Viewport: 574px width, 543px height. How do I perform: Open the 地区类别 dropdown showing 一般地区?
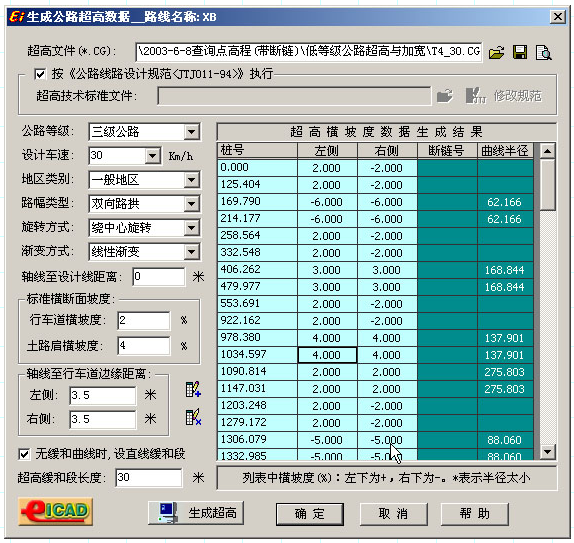191,180
